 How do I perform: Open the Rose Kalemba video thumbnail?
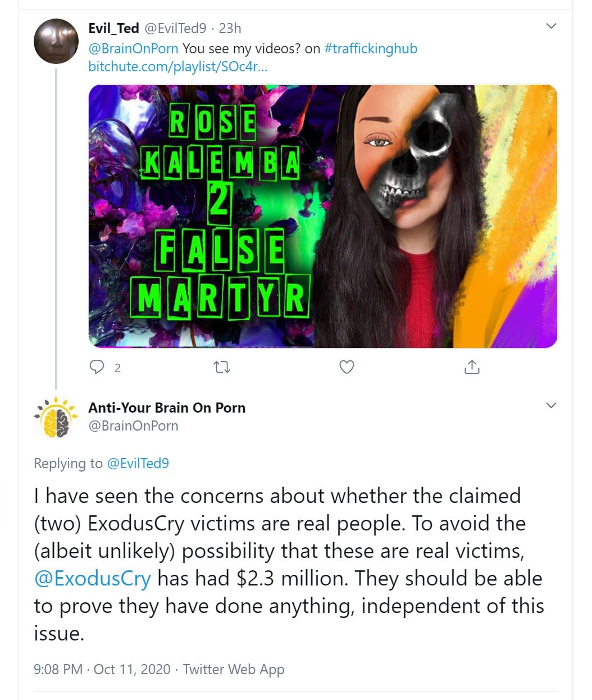point(323,216)
